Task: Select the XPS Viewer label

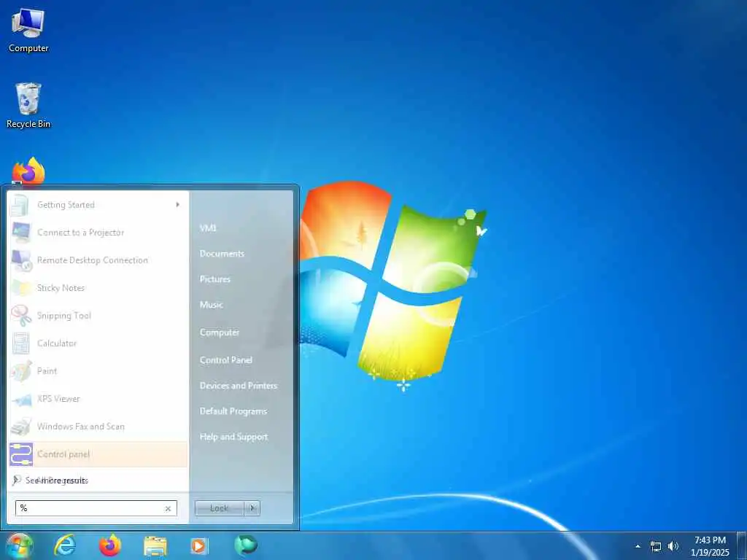Action: pos(58,399)
